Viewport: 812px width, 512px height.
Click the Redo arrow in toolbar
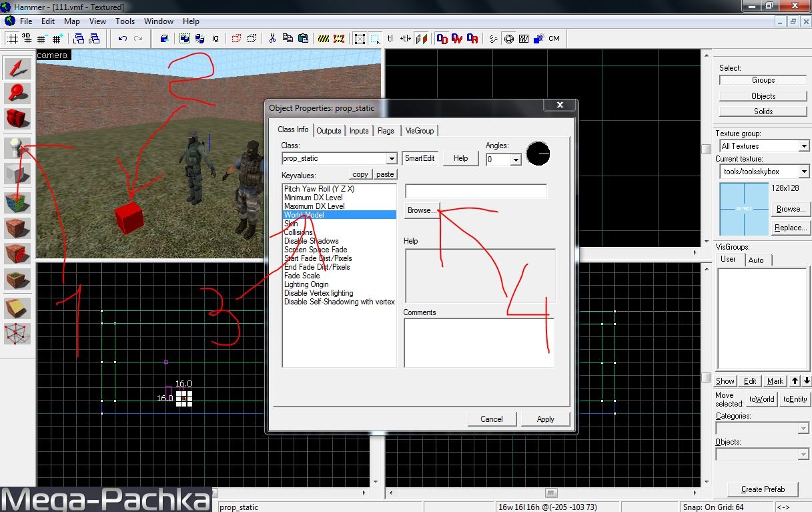coord(138,39)
